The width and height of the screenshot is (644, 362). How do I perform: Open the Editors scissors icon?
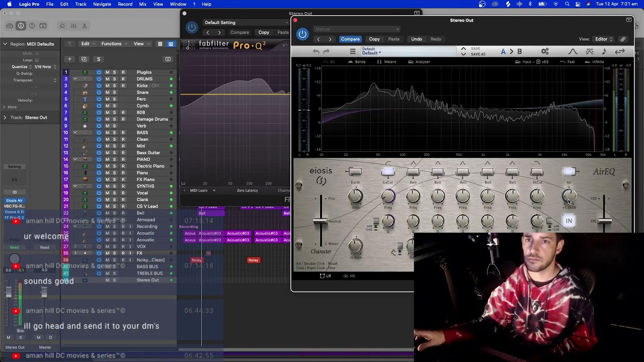click(85, 26)
